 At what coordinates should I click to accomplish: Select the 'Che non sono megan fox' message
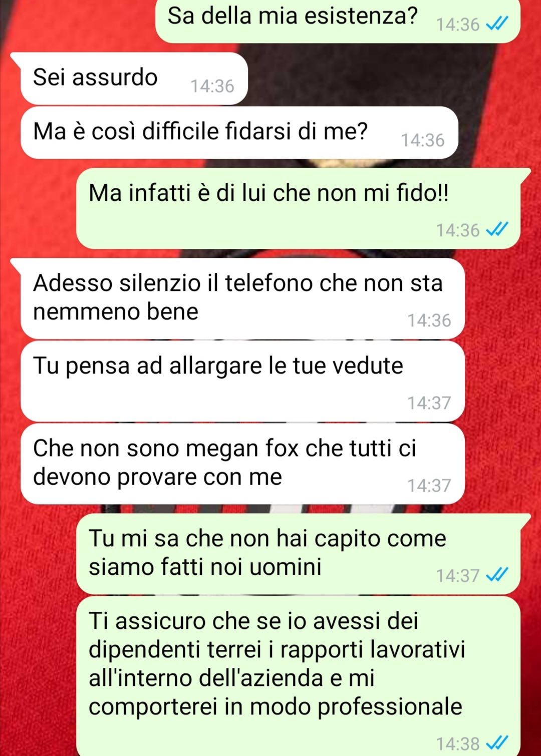(242, 464)
